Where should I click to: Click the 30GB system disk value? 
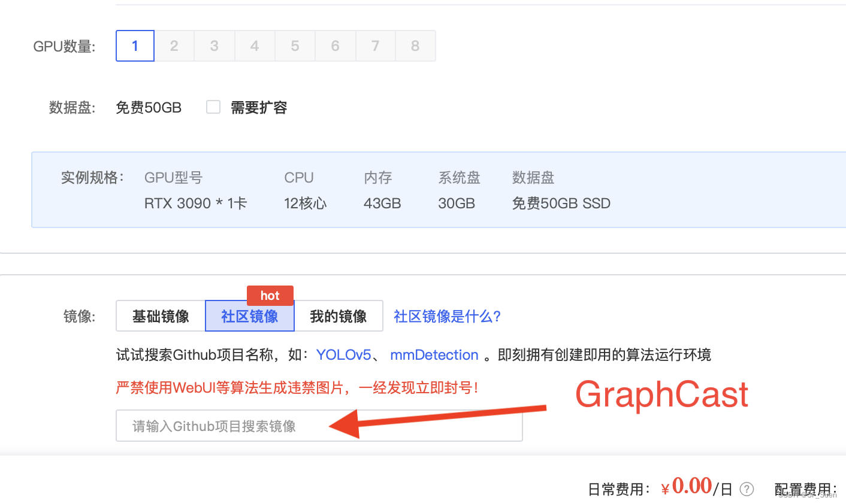(457, 204)
